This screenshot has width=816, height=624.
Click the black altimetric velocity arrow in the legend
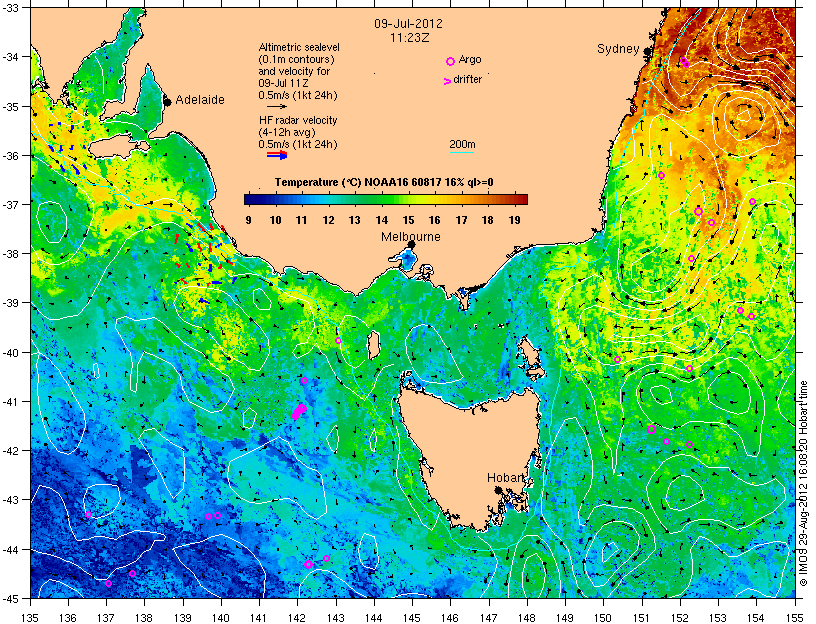[276, 106]
